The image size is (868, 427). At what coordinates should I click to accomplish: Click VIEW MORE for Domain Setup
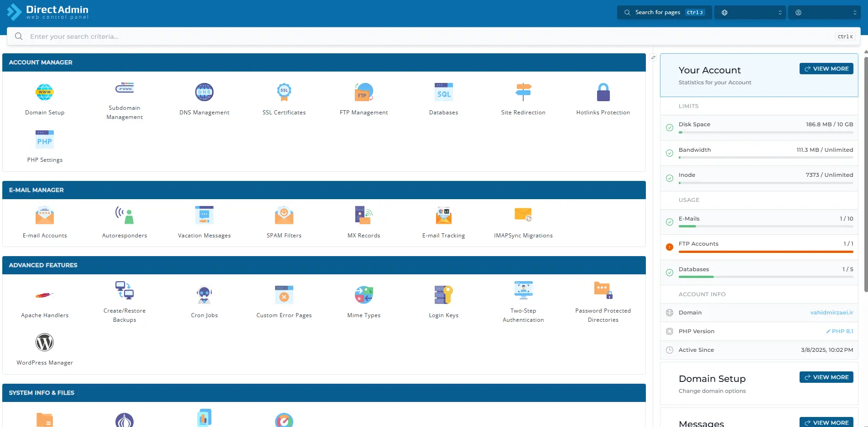click(x=826, y=377)
